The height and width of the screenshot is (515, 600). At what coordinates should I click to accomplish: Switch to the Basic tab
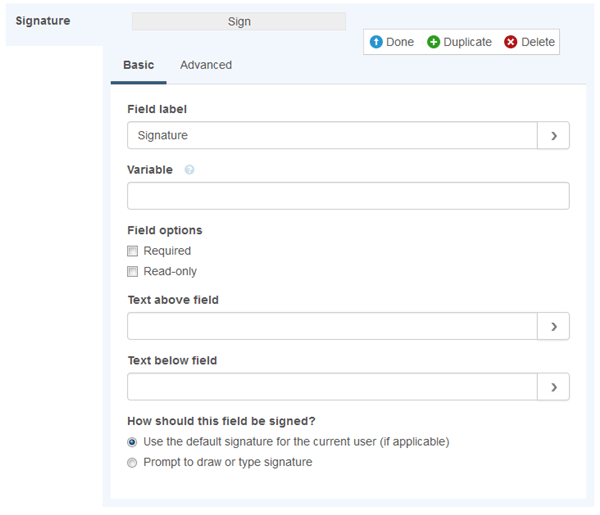pyautogui.click(x=139, y=65)
